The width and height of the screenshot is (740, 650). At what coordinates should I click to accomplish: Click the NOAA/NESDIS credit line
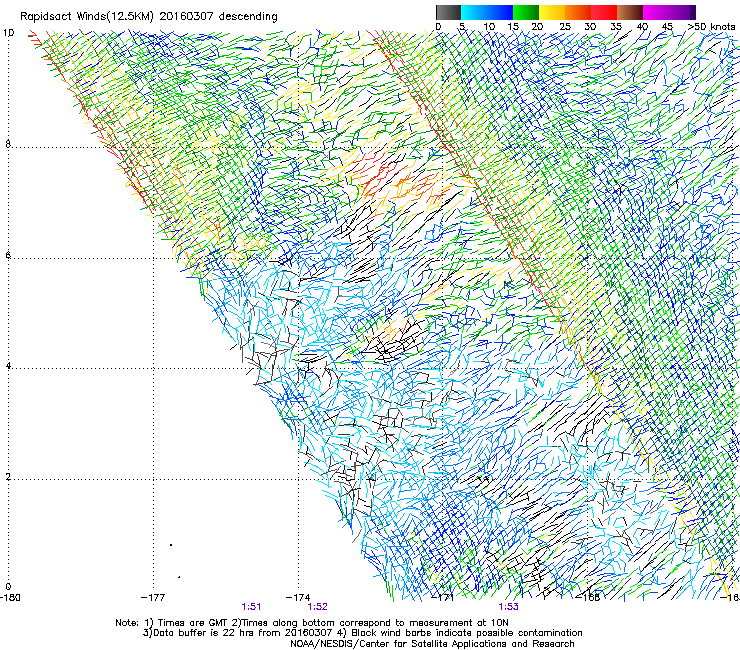[x=432, y=644]
